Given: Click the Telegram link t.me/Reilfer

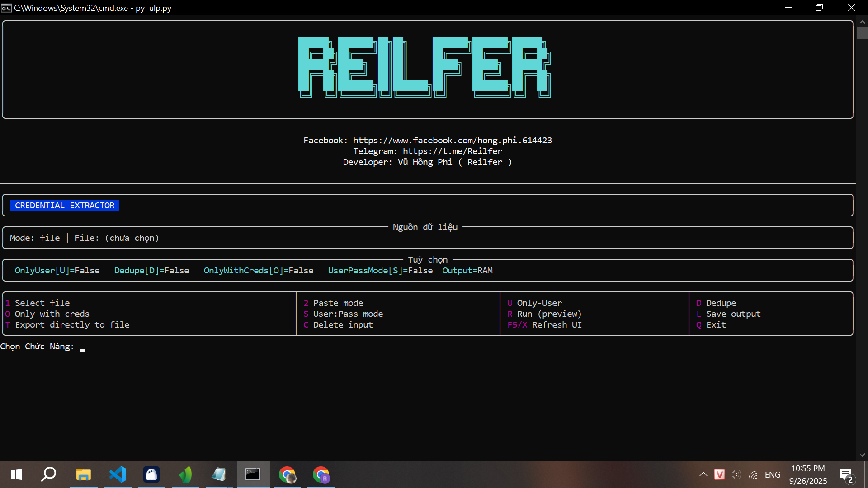Looking at the screenshot, I should tap(452, 151).
